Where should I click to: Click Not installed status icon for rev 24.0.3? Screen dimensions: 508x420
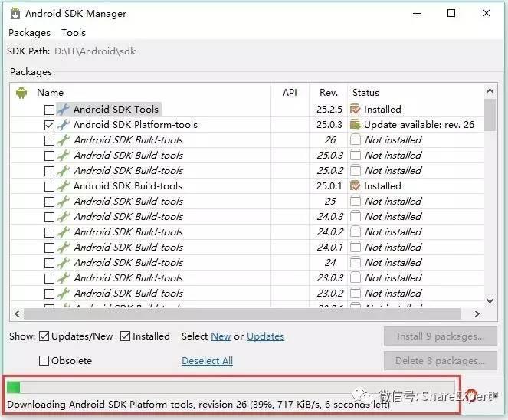click(x=356, y=217)
